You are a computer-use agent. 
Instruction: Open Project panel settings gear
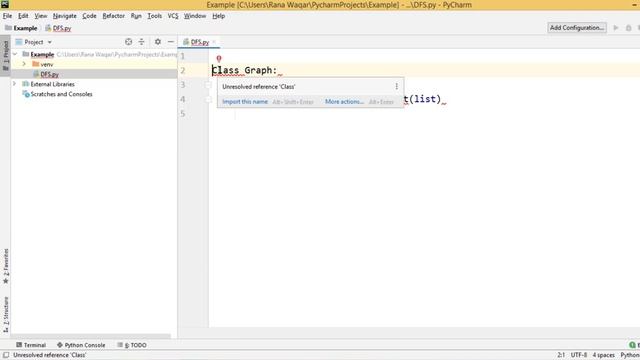point(158,42)
